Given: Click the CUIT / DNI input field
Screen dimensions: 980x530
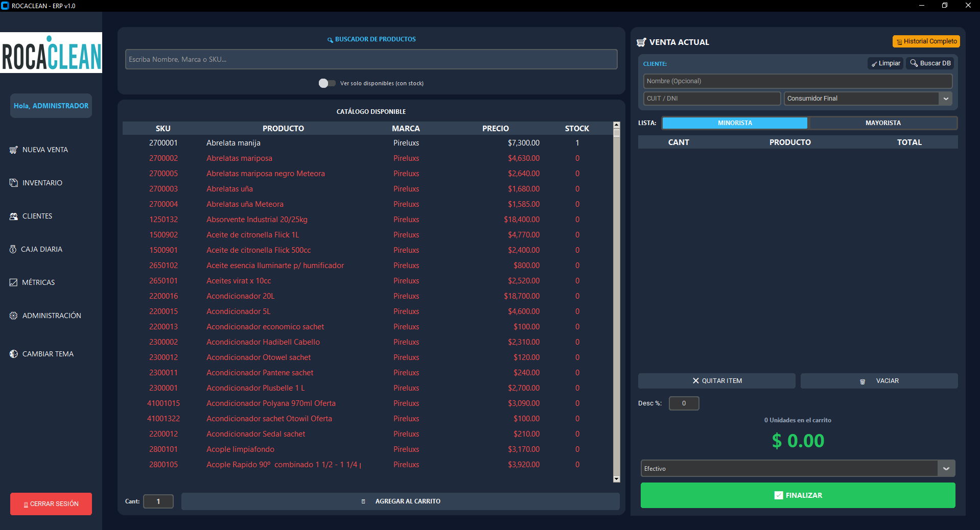Looking at the screenshot, I should pos(712,99).
